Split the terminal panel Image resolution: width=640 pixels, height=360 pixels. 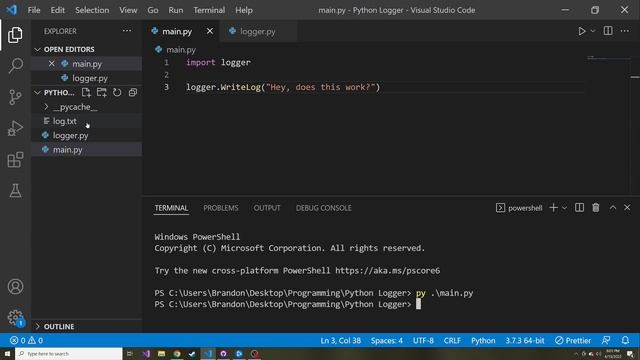point(579,208)
